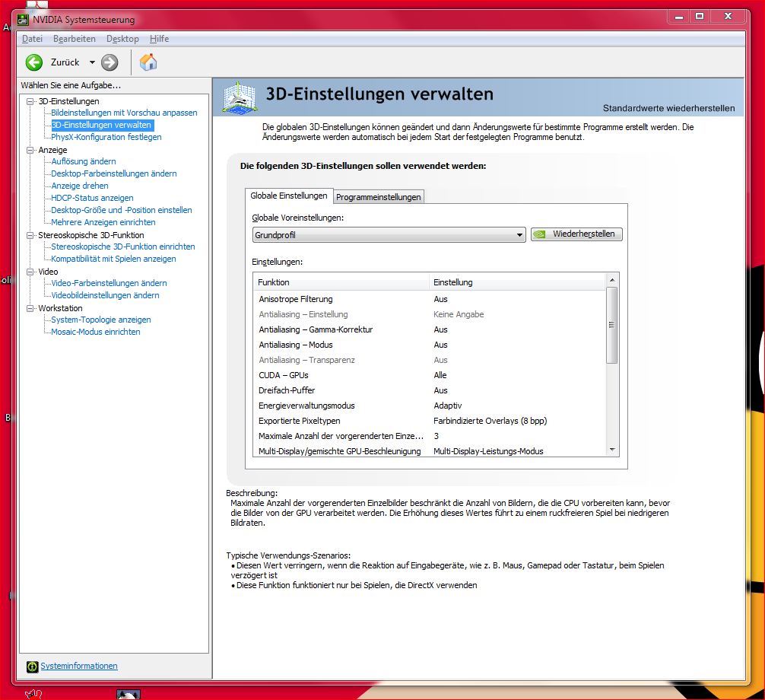Click the 3D cube icon in the page header

pyautogui.click(x=240, y=98)
